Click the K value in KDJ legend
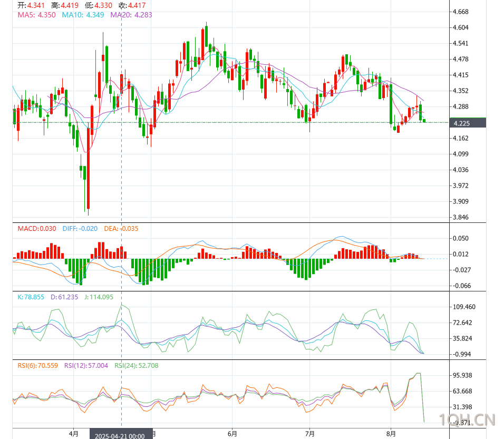Viewport: 504px width, 439px height. (x=31, y=297)
